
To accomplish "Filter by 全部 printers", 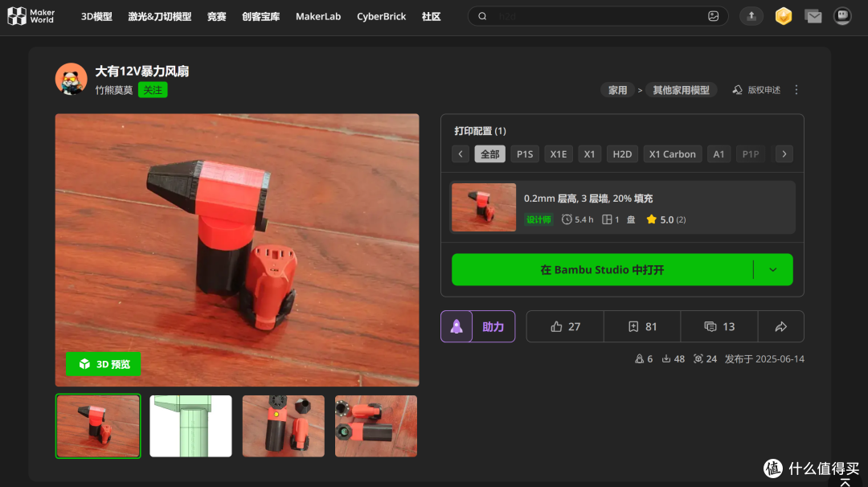I will tap(489, 153).
